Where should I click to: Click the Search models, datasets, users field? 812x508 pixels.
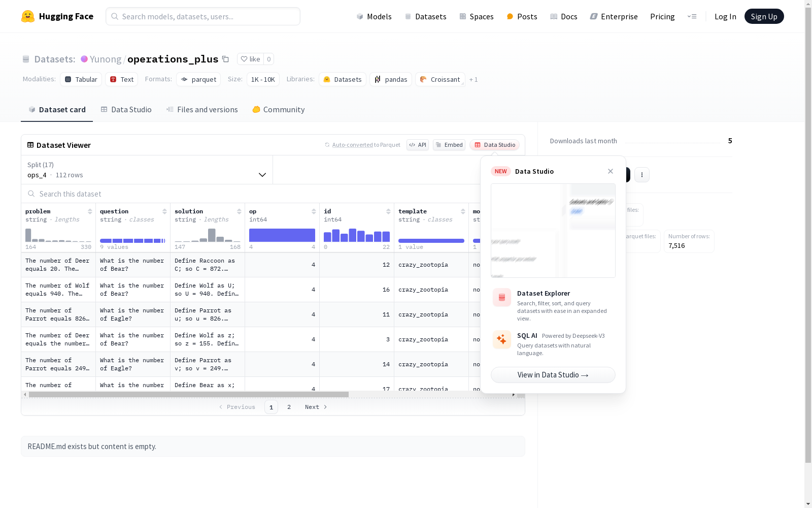pos(203,16)
